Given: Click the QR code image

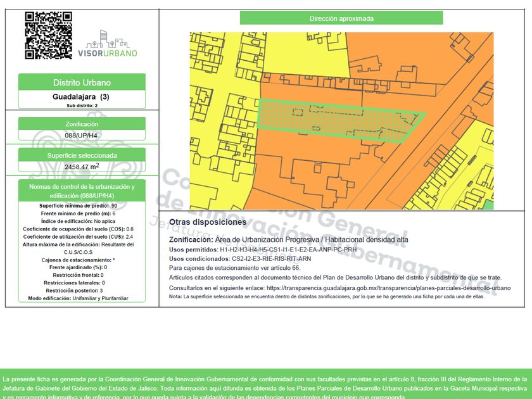Looking at the screenshot, I should click(48, 35).
